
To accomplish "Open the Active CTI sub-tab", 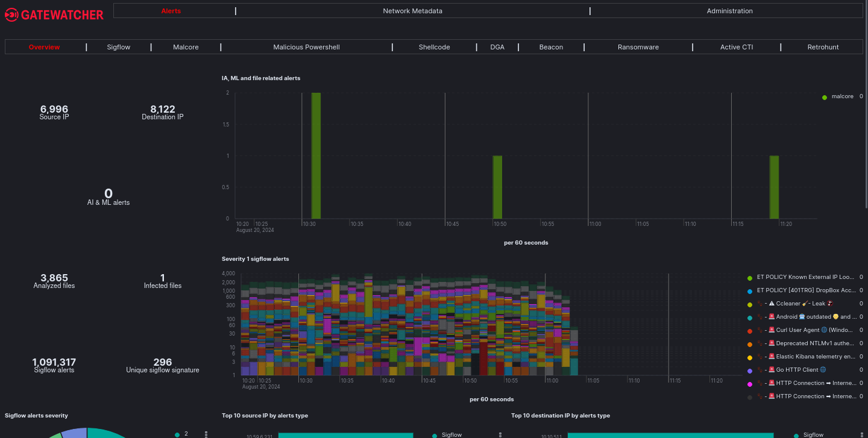I will click(737, 47).
